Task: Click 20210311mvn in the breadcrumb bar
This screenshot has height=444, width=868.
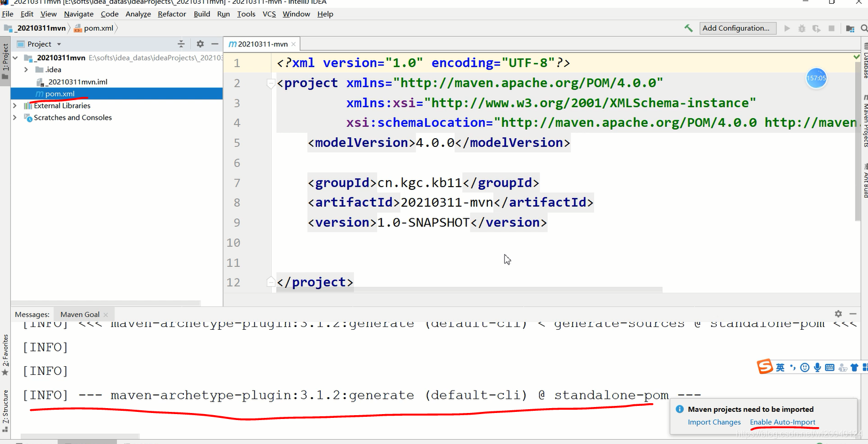Action: pos(35,28)
